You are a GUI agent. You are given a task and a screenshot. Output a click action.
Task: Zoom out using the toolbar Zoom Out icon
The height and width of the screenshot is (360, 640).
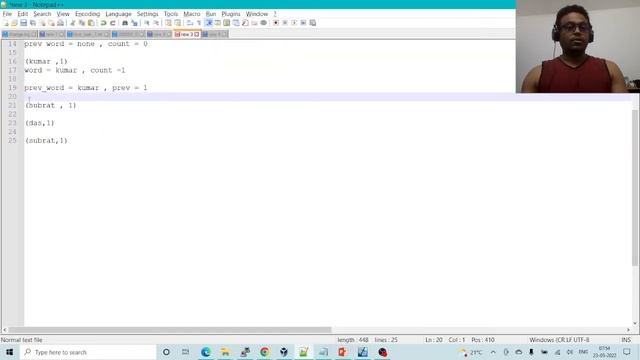tap(156, 23)
